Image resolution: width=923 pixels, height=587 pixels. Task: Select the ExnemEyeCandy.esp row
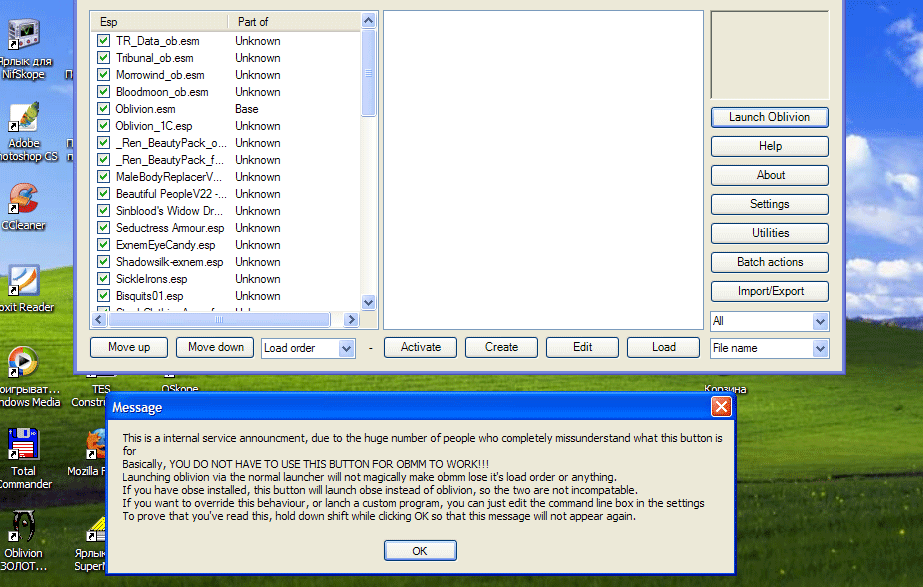pyautogui.click(x=226, y=245)
